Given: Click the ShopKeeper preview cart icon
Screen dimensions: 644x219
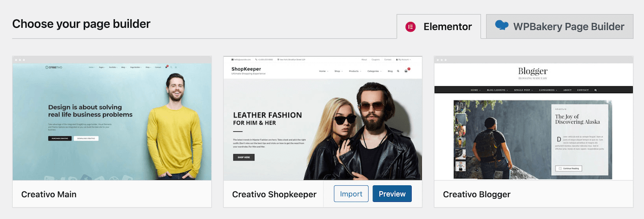Looking at the screenshot, I should (407, 71).
